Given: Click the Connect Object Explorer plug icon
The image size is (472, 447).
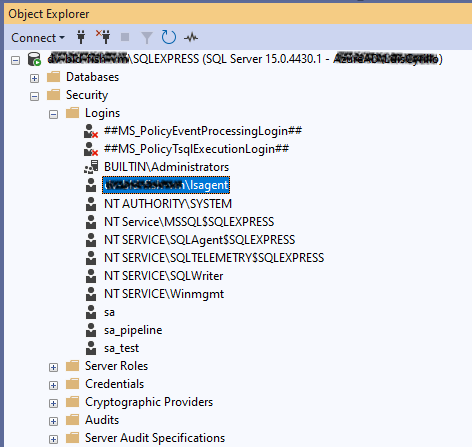Looking at the screenshot, I should (x=81, y=37).
